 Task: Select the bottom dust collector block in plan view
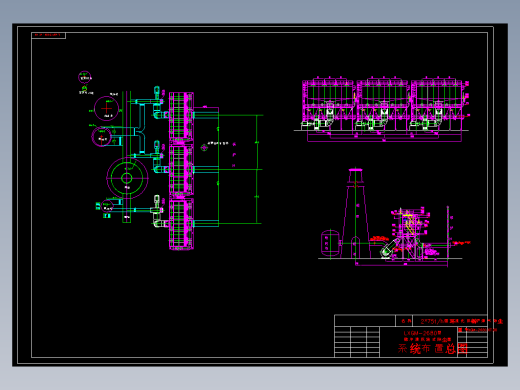(181, 224)
